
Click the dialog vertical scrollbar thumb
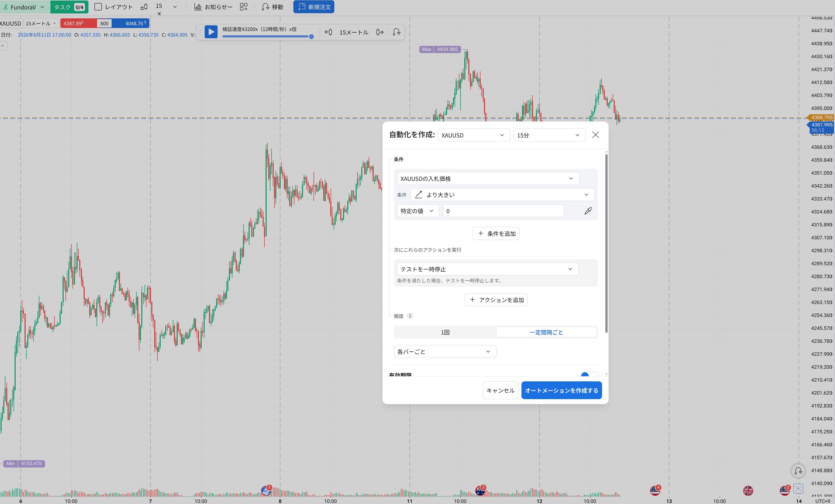[606, 243]
